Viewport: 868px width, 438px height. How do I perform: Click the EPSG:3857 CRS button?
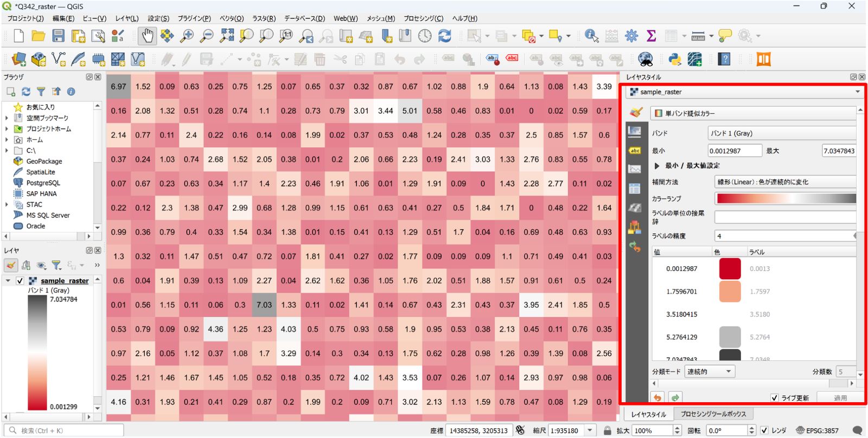[817, 430]
